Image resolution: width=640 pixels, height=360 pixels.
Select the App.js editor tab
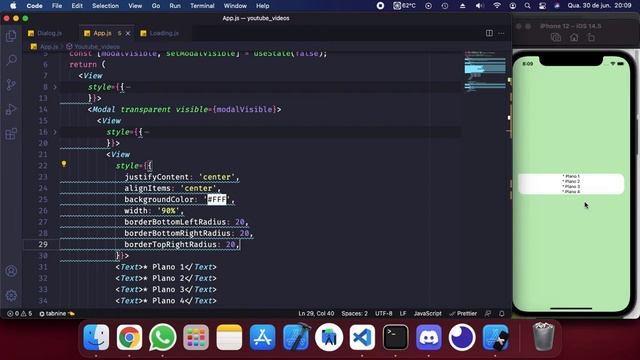pyautogui.click(x=102, y=33)
